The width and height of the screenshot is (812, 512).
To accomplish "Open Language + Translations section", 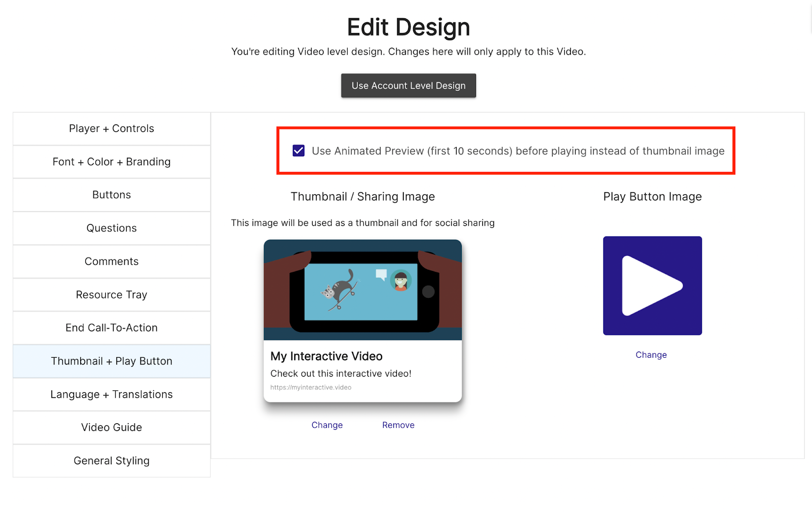I will 112,394.
